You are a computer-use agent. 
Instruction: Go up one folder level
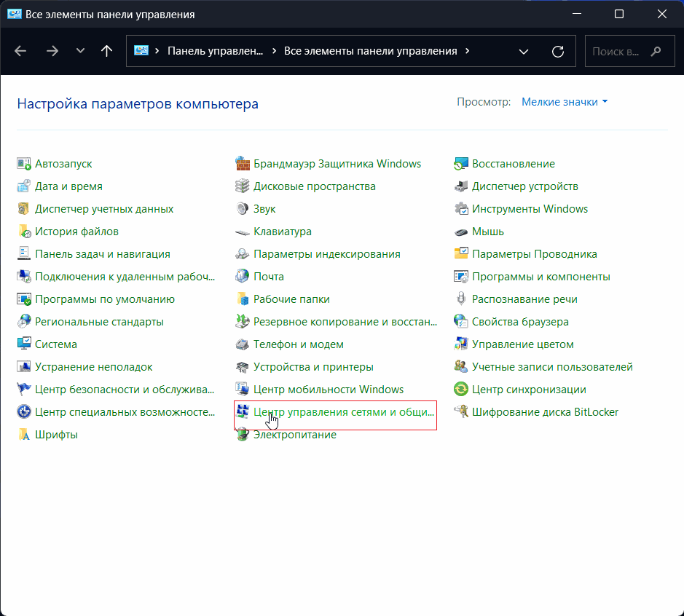tap(106, 52)
